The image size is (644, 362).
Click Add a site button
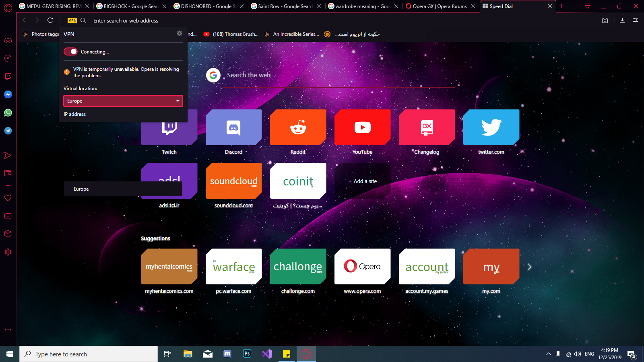pos(362,181)
